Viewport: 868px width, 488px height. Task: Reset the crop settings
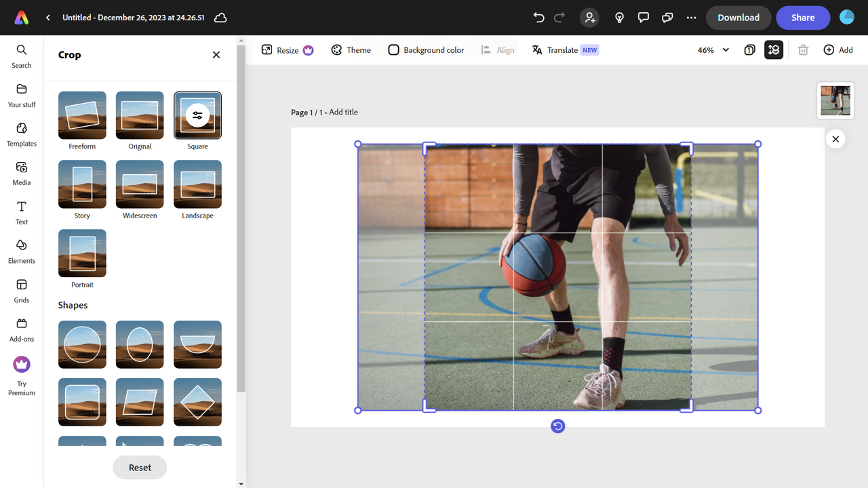(140, 467)
